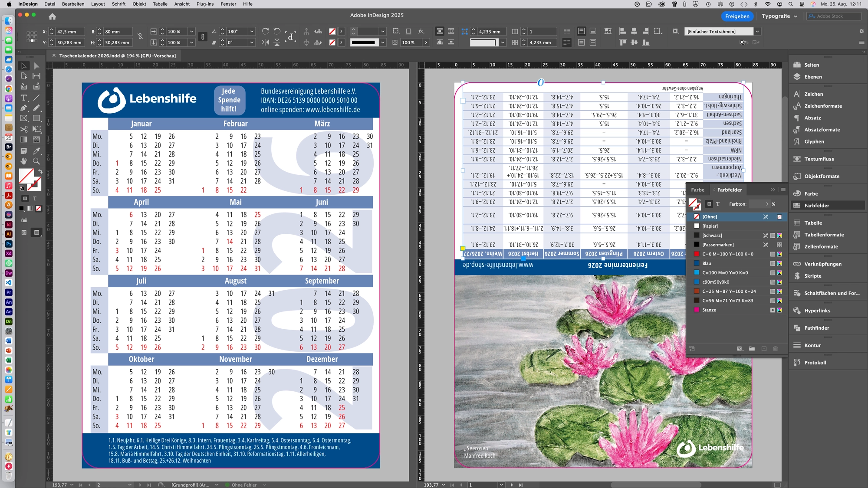The image size is (868, 488).
Task: Open the Fenster menu
Action: coord(228,4)
